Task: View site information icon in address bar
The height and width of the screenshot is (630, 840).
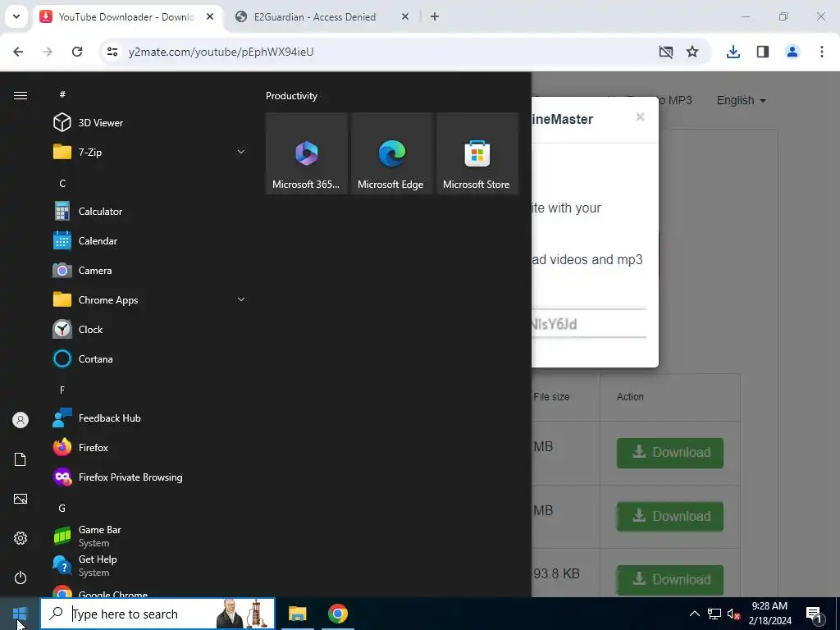Action: coord(112,52)
